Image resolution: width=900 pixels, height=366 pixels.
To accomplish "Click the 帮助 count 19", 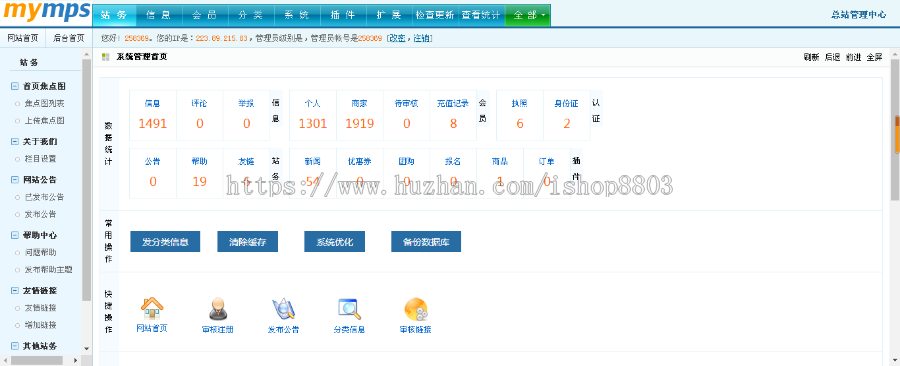I will pos(199,182).
